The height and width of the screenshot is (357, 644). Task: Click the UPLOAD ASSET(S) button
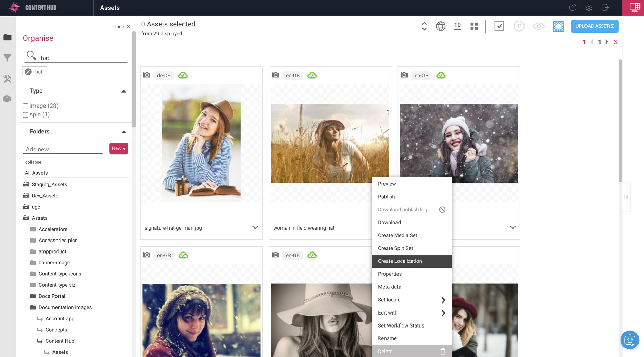[595, 26]
